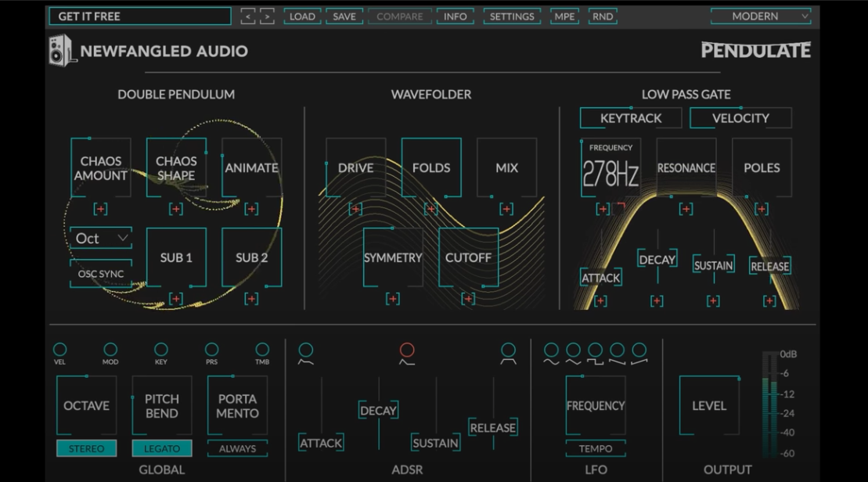Open the Oct interval dropdown
Viewport: 868px width, 482px height.
(101, 239)
